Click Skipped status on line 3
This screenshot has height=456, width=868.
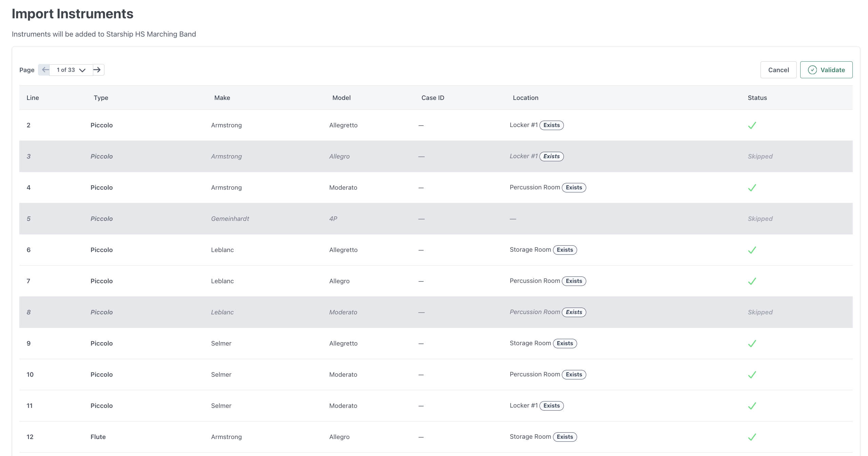coord(760,157)
